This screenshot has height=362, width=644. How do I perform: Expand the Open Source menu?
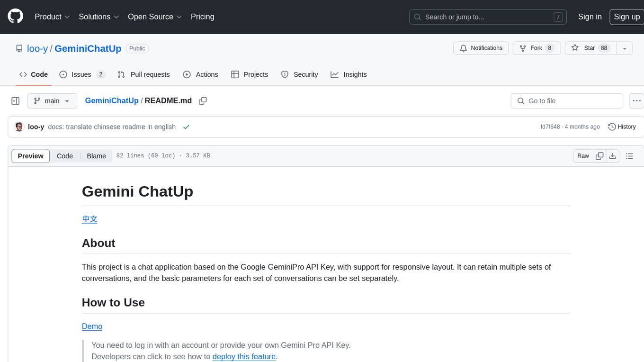[x=155, y=17]
